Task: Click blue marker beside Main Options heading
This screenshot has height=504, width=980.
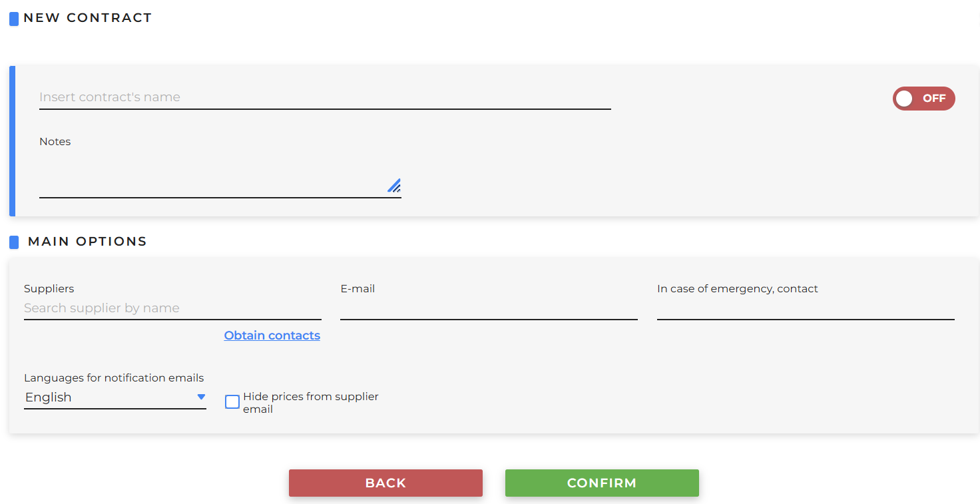Action: 14,242
